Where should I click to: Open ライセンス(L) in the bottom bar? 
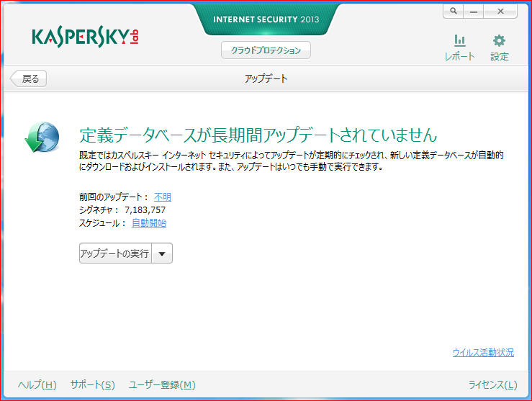pyautogui.click(x=492, y=385)
